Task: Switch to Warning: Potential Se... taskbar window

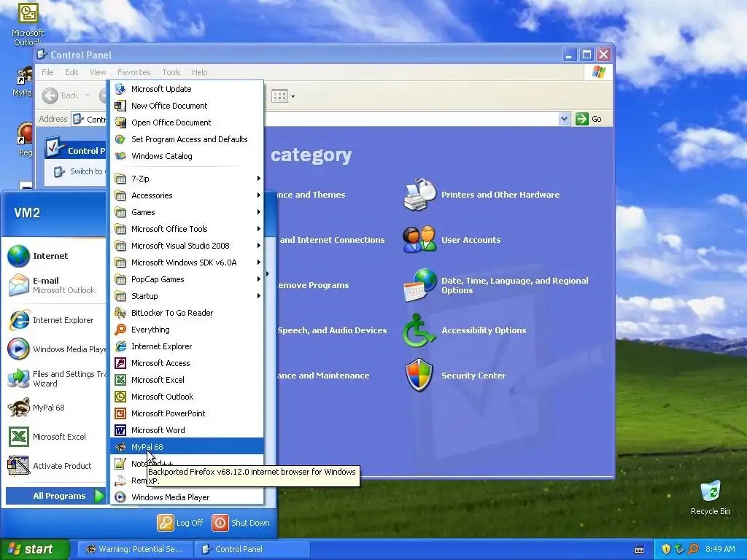Action: coord(134,549)
